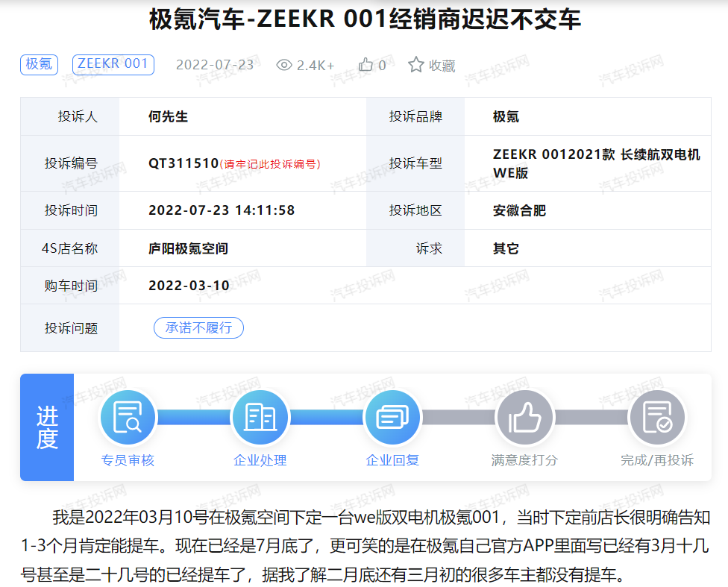Click the 完成/再投诉 step label
Viewport: 728px width, 587px height.
click(657, 460)
